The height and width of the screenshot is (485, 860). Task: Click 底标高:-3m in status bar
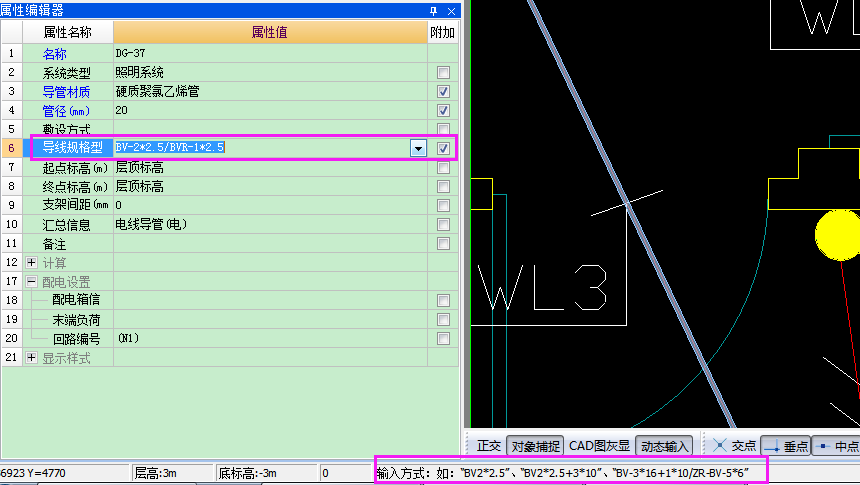247,473
